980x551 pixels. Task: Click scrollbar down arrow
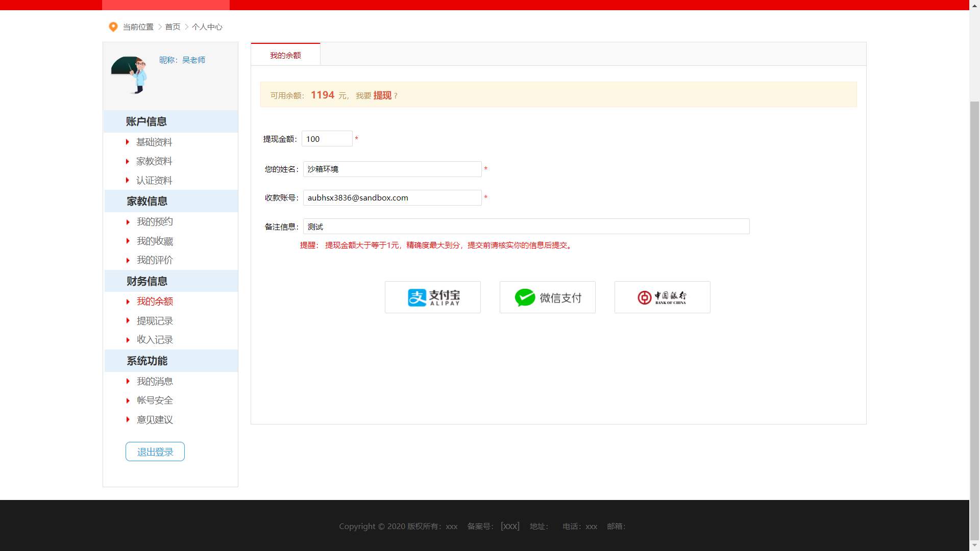pyautogui.click(x=975, y=545)
